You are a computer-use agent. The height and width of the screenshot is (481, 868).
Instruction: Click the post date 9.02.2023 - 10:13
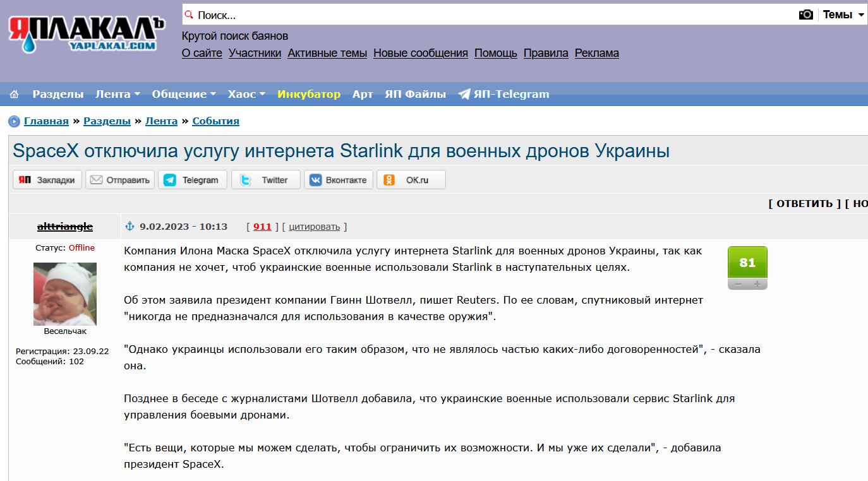(x=183, y=227)
